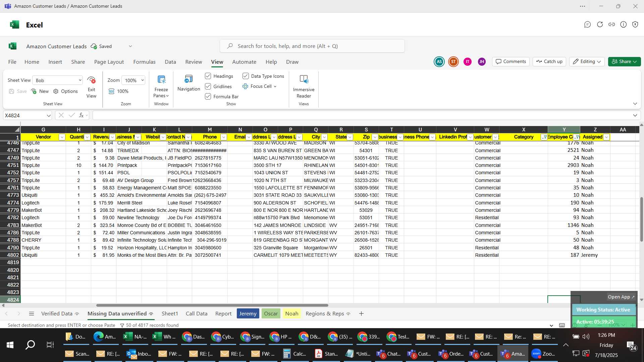Open the Automate ribbon tab
Screen dimensions: 644x362
tap(244, 62)
